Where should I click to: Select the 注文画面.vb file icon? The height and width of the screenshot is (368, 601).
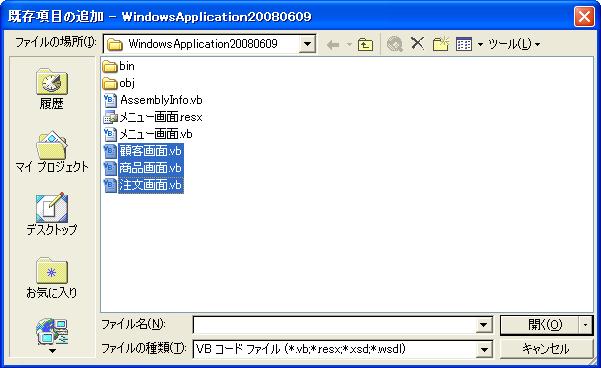(x=110, y=185)
